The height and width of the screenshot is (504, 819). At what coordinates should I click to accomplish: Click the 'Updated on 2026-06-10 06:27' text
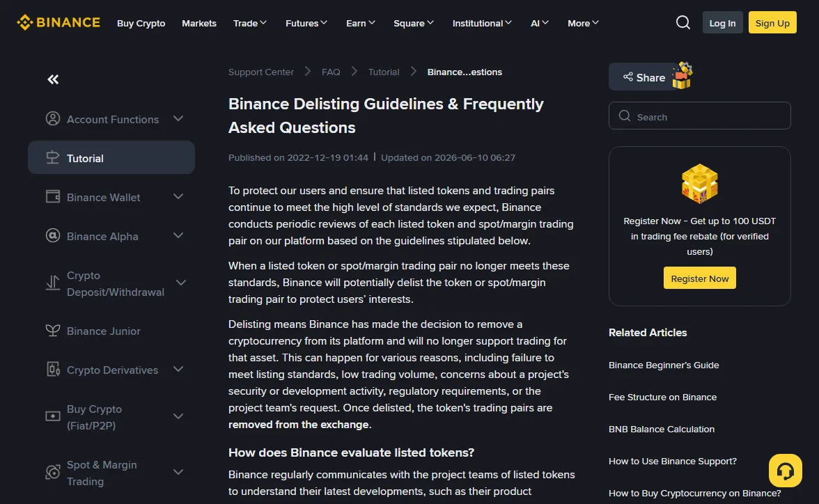(x=448, y=157)
